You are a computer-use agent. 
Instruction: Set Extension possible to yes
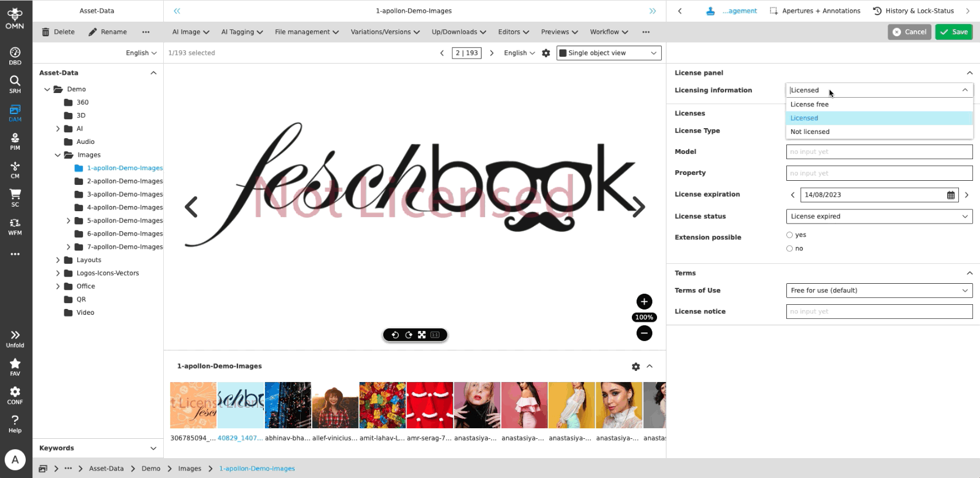click(x=789, y=235)
